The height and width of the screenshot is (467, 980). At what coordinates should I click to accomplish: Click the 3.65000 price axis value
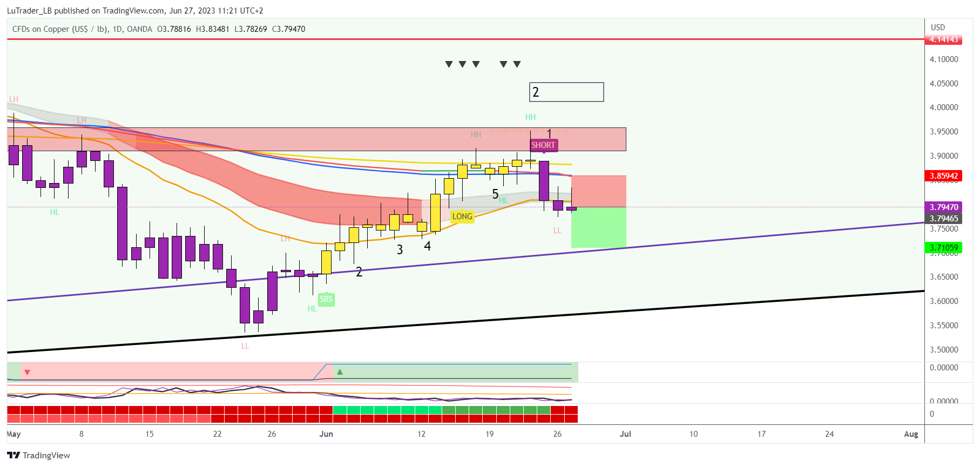pyautogui.click(x=944, y=277)
